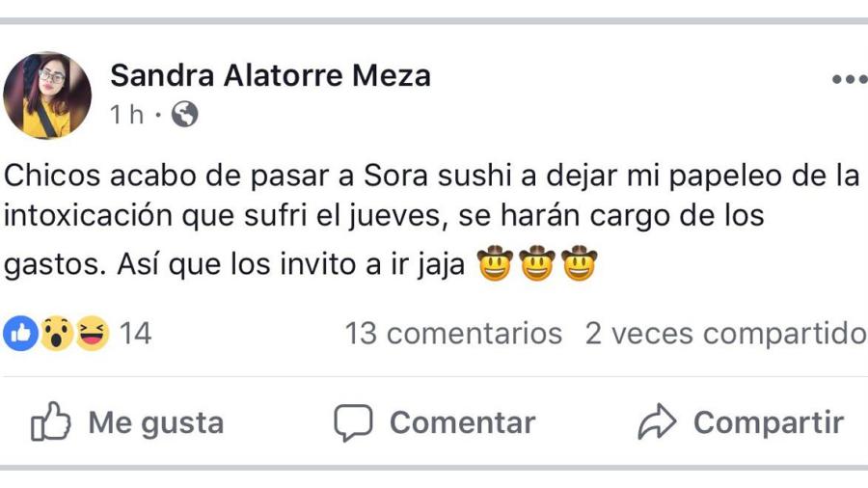Click the share arrow icon
Viewport: 868px width, 488px height.
(656, 422)
